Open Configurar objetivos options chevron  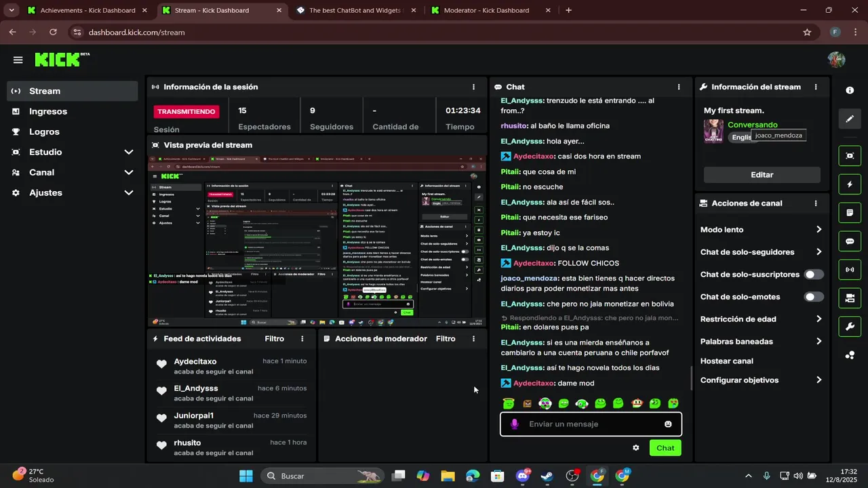coord(818,380)
